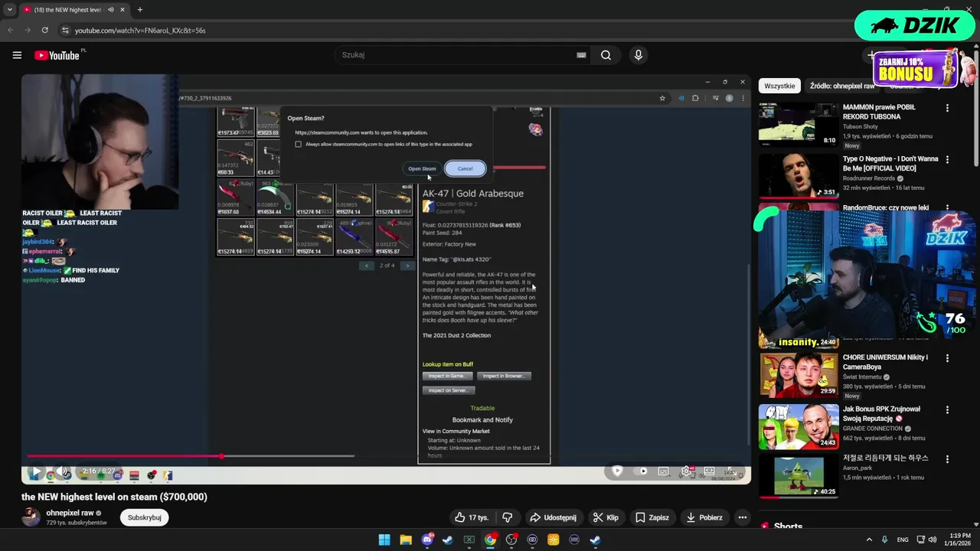Open Excel from the taskbar
980x551 pixels.
469,540
